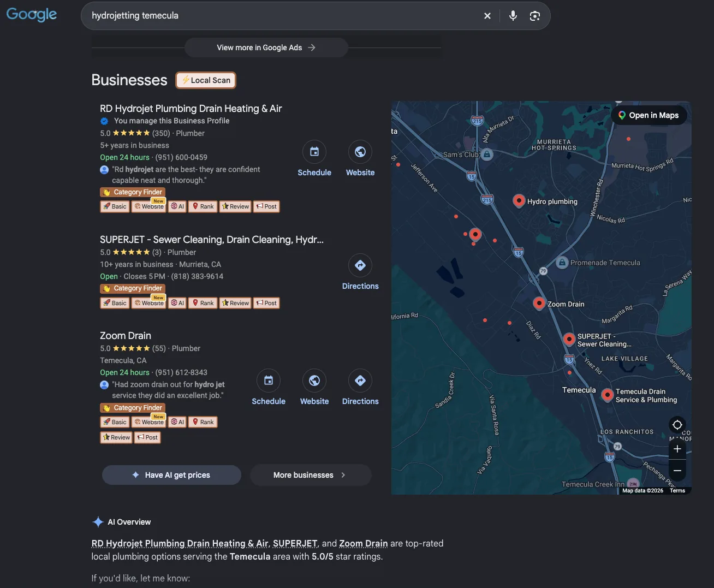Click Schedule icon for RD Hydrojet Plumbing
Viewport: 714px width, 588px height.
click(x=314, y=152)
